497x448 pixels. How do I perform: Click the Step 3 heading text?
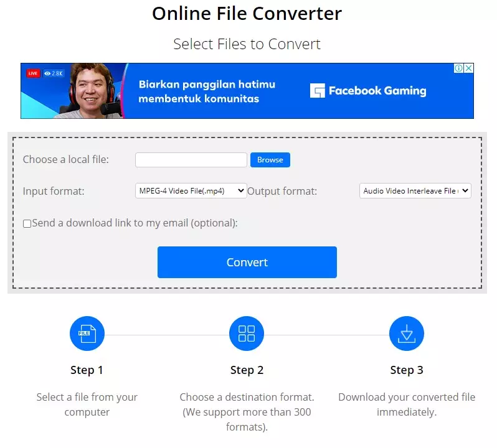tap(406, 370)
